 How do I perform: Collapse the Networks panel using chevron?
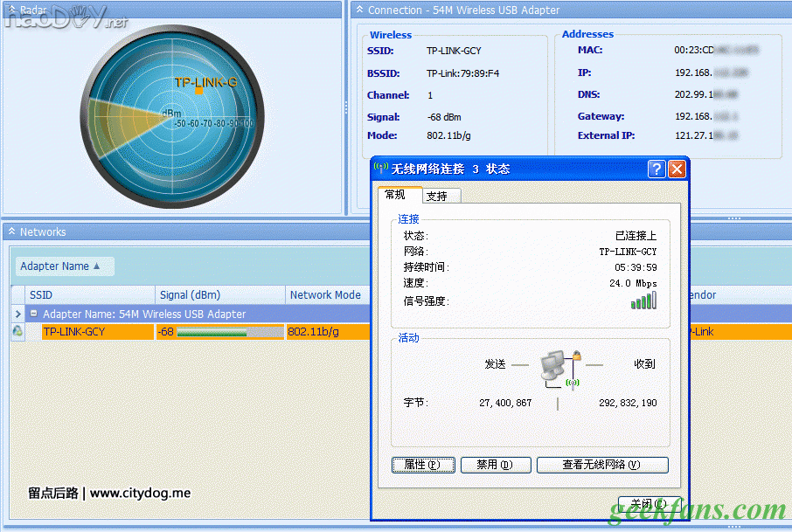click(10, 232)
